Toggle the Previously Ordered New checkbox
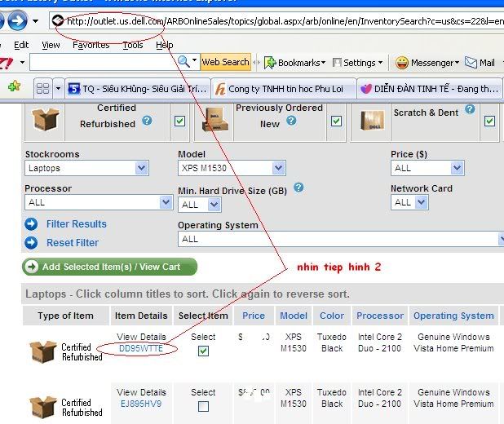 [336, 121]
